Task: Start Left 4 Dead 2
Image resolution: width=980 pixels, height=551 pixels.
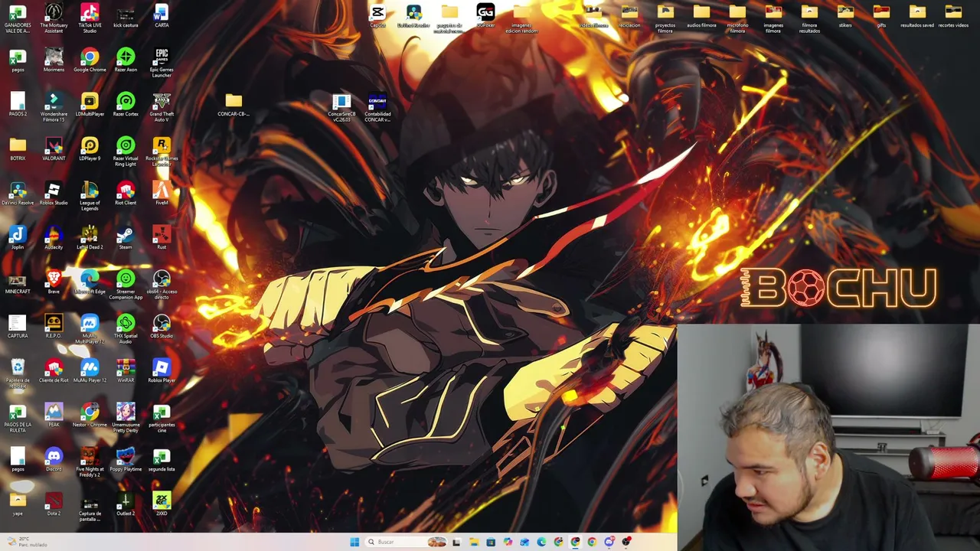Action: click(x=90, y=238)
